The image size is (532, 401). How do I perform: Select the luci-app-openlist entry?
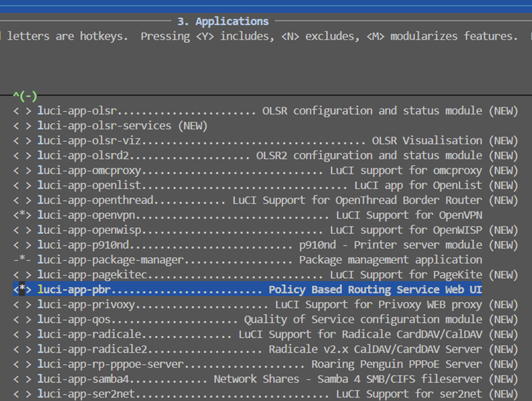point(266,186)
